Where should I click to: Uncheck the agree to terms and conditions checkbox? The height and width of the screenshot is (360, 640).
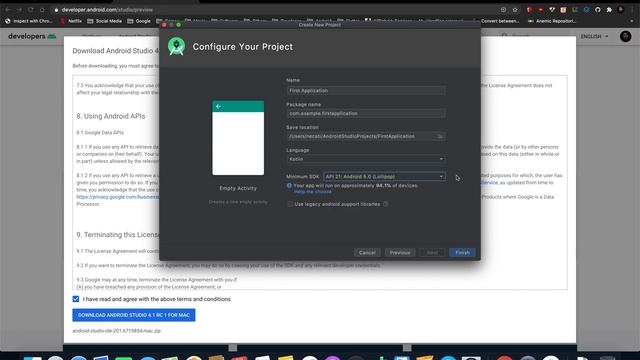point(76,299)
